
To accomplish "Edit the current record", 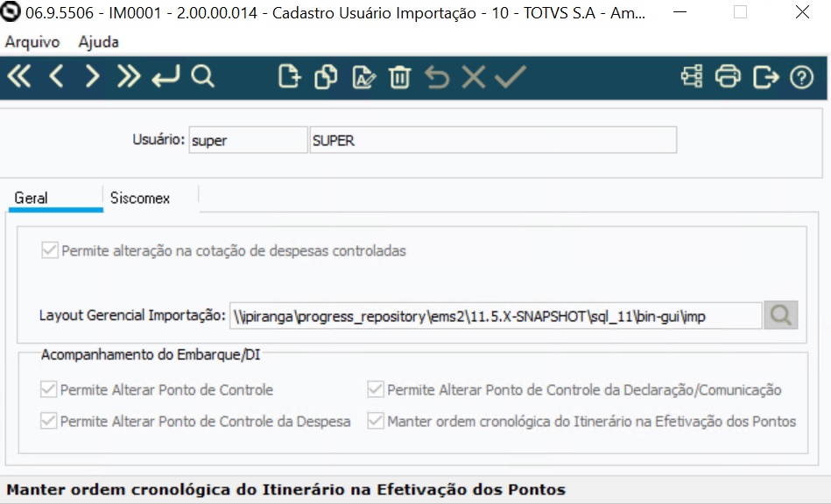I will (x=363, y=77).
